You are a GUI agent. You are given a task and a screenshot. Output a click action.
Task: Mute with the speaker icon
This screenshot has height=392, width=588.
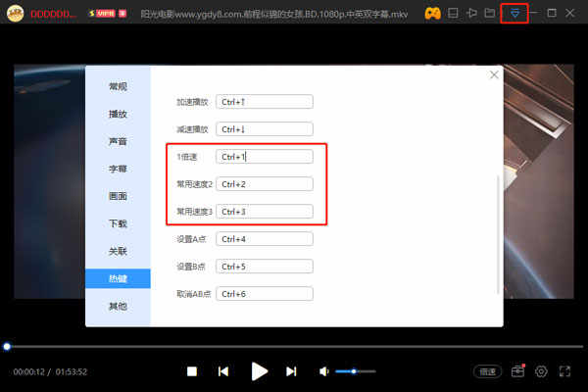click(324, 371)
